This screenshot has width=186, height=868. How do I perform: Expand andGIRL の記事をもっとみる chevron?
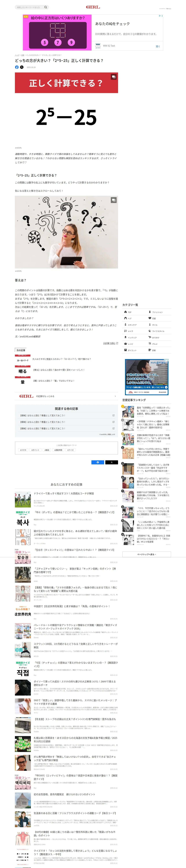[115, 396]
